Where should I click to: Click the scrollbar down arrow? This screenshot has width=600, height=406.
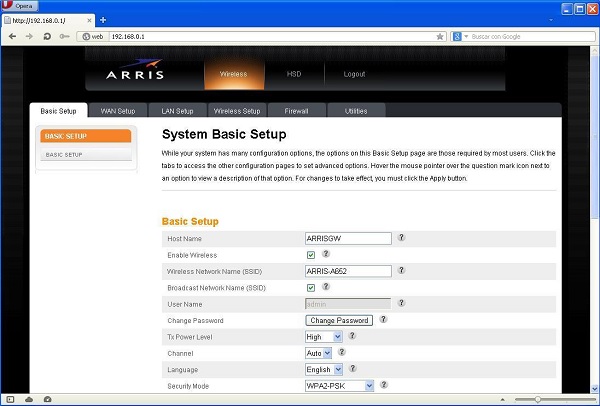(x=595, y=388)
